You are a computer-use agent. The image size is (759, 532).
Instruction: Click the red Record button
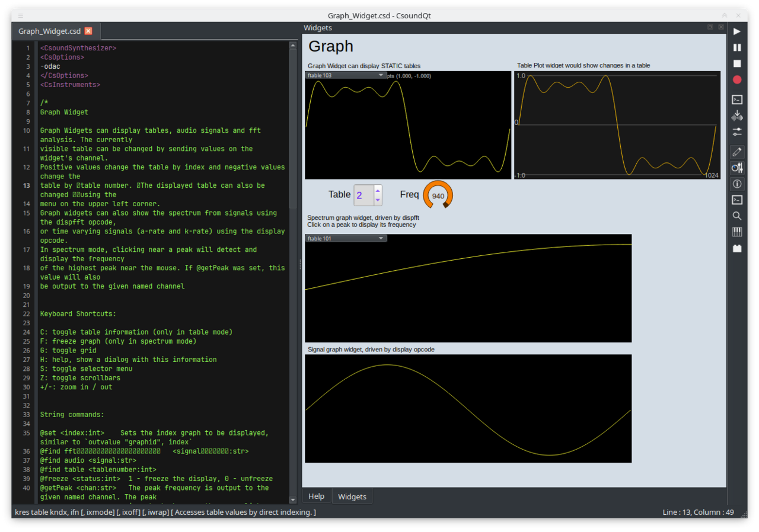737,79
